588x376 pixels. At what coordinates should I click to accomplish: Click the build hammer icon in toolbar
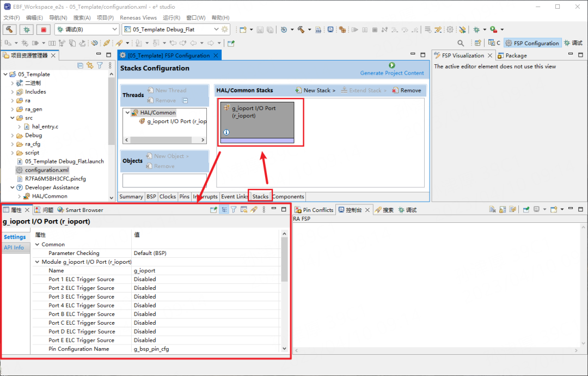[9, 29]
